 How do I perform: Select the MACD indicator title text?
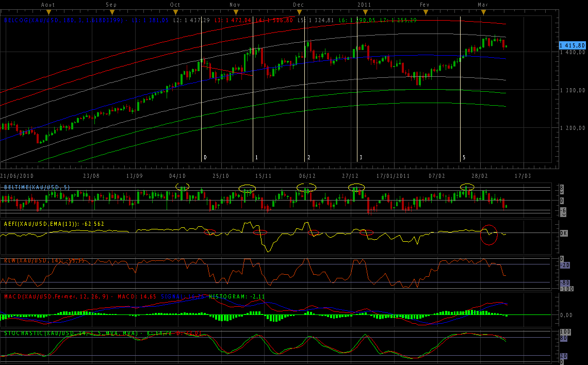(x=52, y=296)
